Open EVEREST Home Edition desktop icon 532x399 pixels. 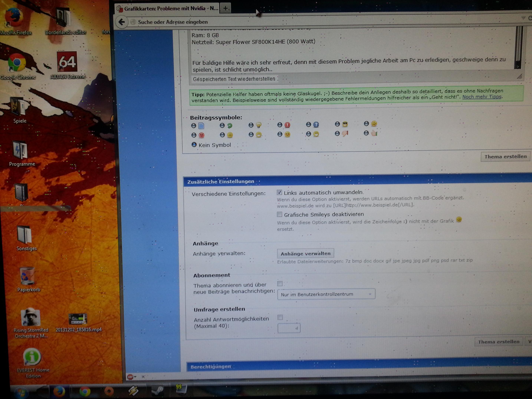coord(32,357)
